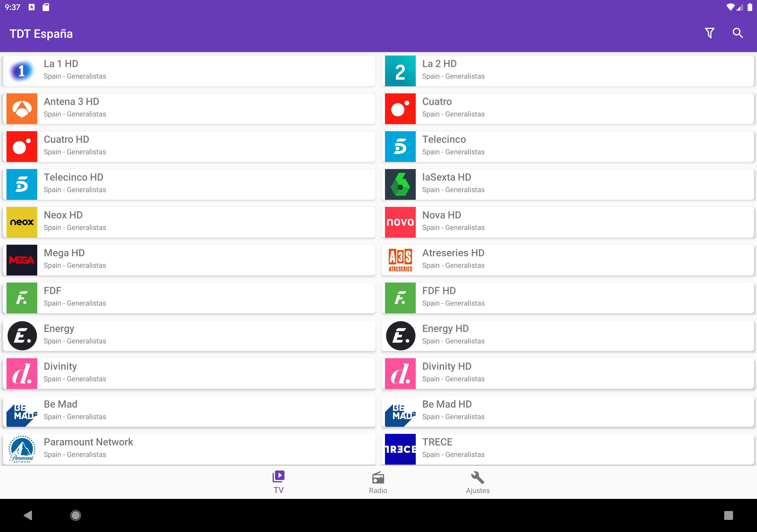This screenshot has height=532, width=757.
Task: Select Energy HD channel
Action: [568, 335]
